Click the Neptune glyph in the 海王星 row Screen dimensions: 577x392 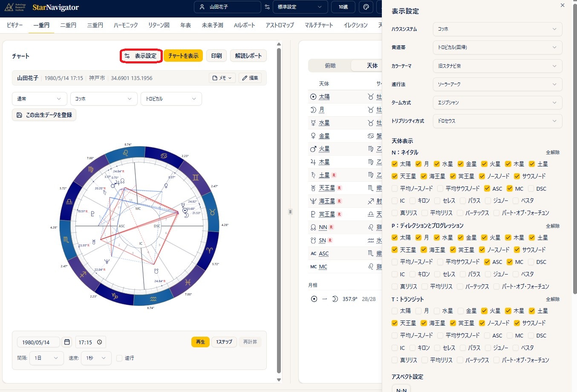[x=313, y=201]
